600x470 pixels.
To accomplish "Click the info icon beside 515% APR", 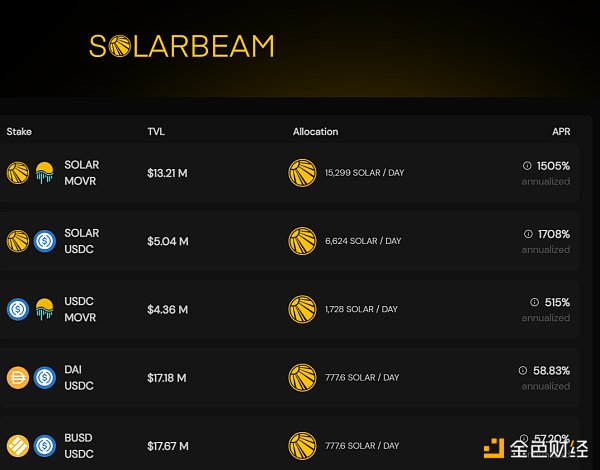I will click(534, 302).
